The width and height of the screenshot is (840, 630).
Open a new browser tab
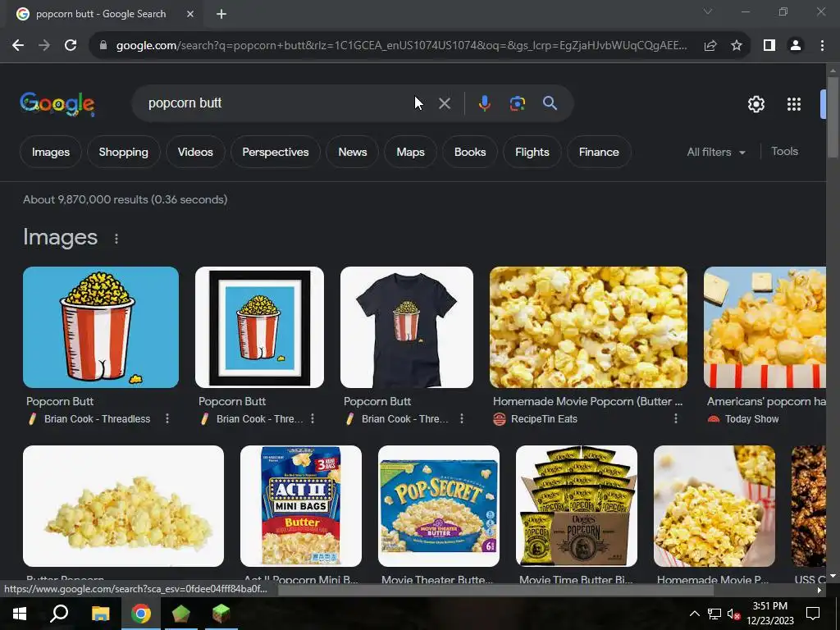click(221, 14)
